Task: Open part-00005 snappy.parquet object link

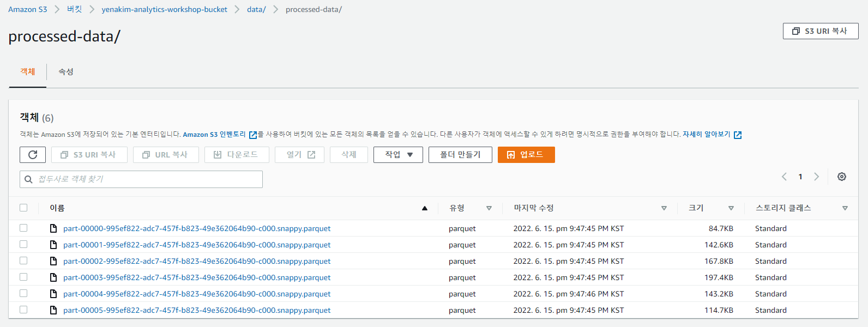Action: pyautogui.click(x=197, y=310)
